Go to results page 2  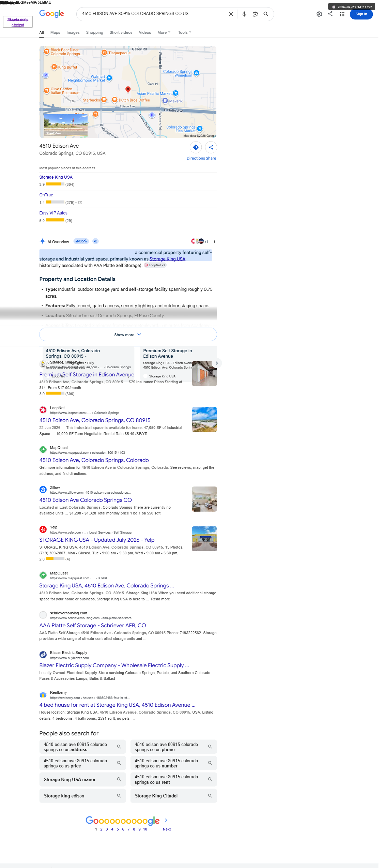101,829
